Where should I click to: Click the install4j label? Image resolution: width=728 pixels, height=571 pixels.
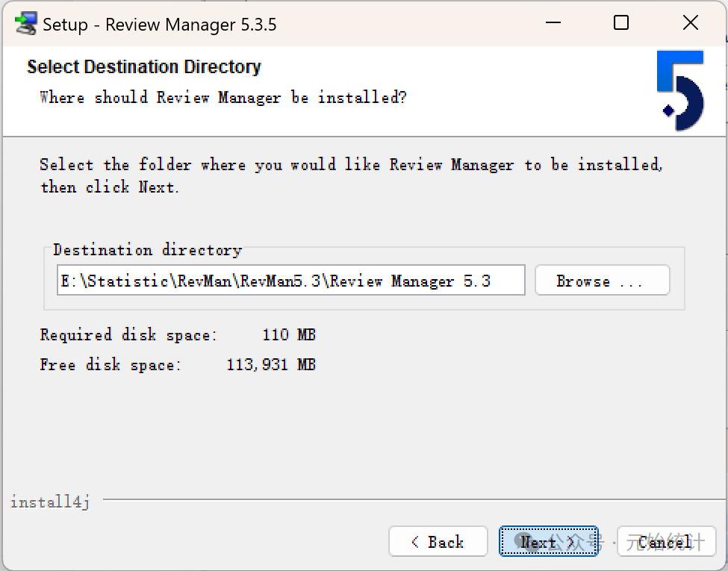coord(50,502)
